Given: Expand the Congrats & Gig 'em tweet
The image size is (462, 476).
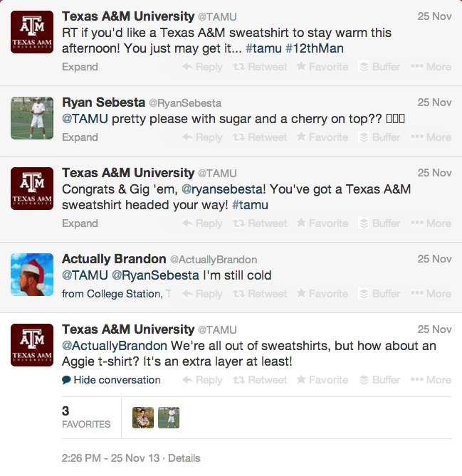Looking at the screenshot, I should (x=80, y=223).
